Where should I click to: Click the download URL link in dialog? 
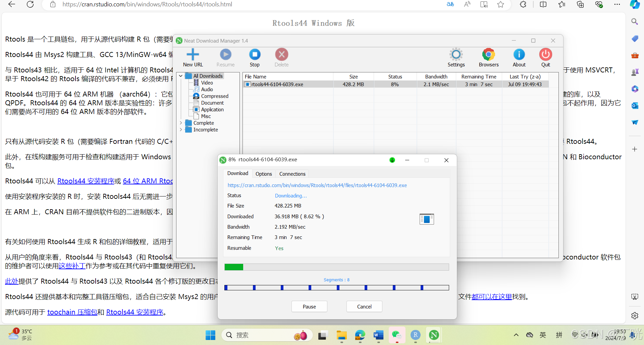click(x=317, y=185)
